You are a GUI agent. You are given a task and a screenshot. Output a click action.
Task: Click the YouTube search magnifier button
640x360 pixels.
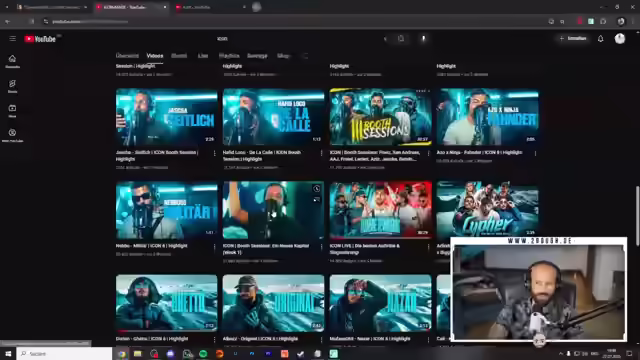pos(401,38)
